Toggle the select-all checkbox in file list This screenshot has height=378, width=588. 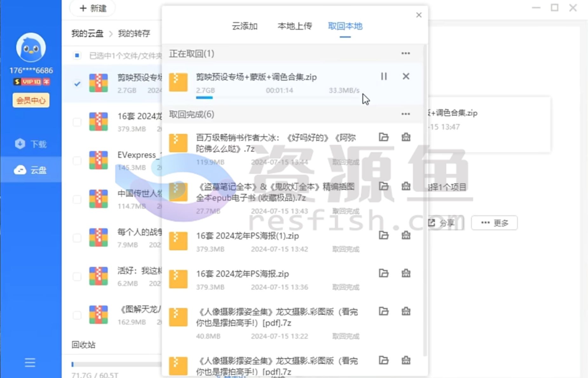pos(77,55)
